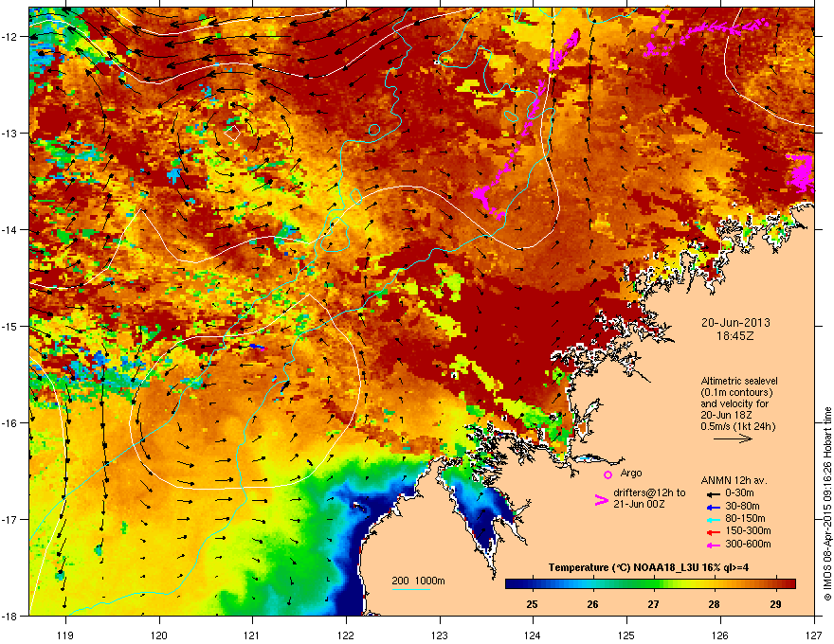Click the magenta Argo circle marker in legend
This screenshot has width=834, height=644.
tap(607, 474)
